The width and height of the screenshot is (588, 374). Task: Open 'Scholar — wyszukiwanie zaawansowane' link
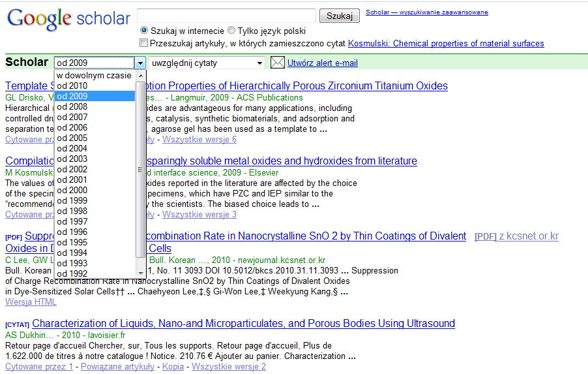427,12
